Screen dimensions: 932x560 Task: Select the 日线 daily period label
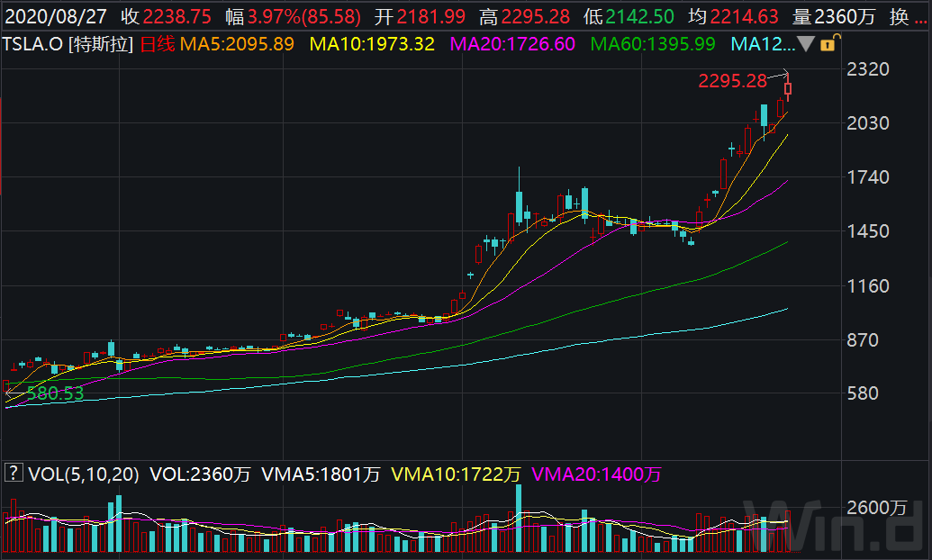coord(158,44)
